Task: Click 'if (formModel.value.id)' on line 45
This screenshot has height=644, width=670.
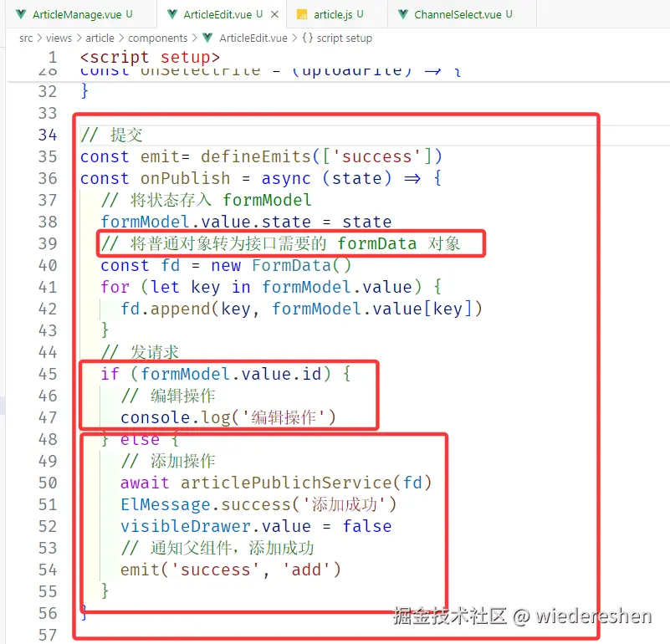Action: [x=216, y=375]
